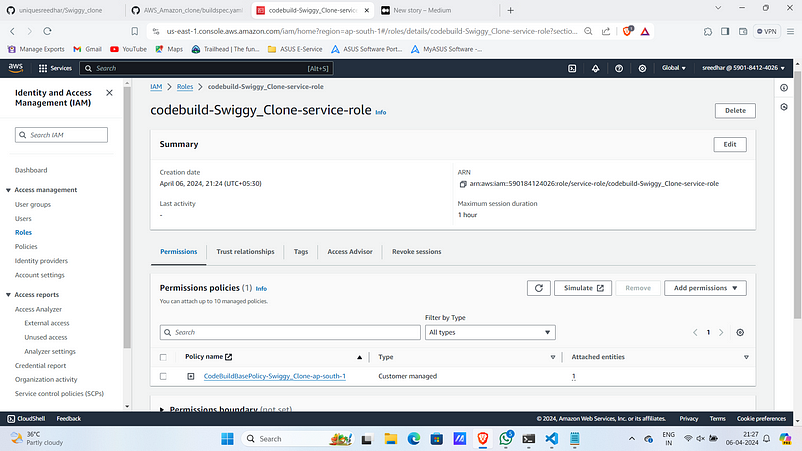This screenshot has height=451, width=802.
Task: Collapse the Access reports section
Action: tap(8, 295)
